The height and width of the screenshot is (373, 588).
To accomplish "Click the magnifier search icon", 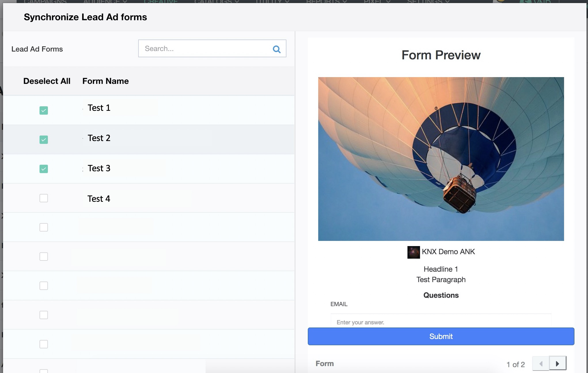I will click(276, 49).
